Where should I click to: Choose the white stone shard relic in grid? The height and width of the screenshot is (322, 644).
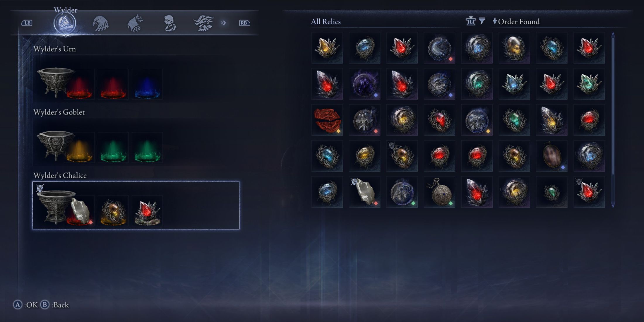[364, 192]
